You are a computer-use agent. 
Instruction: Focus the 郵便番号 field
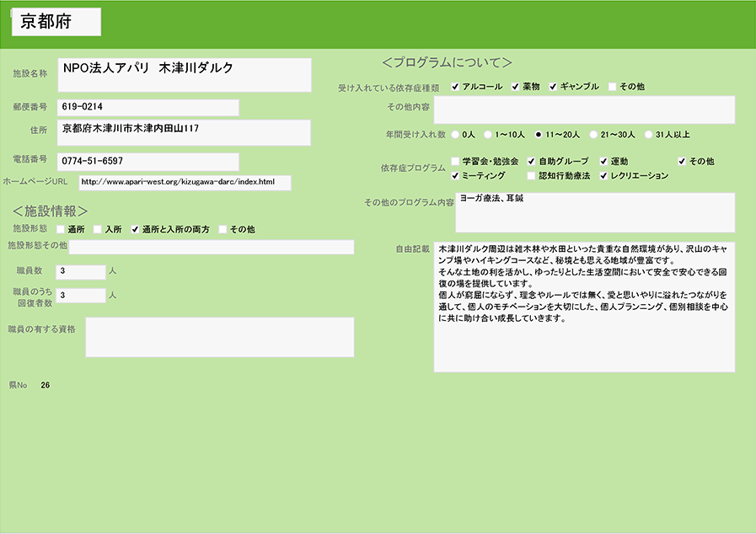tap(147, 108)
